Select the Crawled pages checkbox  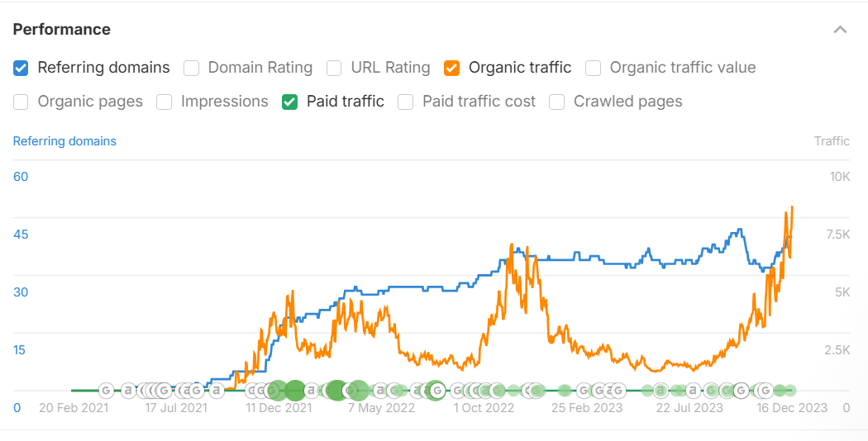tap(557, 102)
